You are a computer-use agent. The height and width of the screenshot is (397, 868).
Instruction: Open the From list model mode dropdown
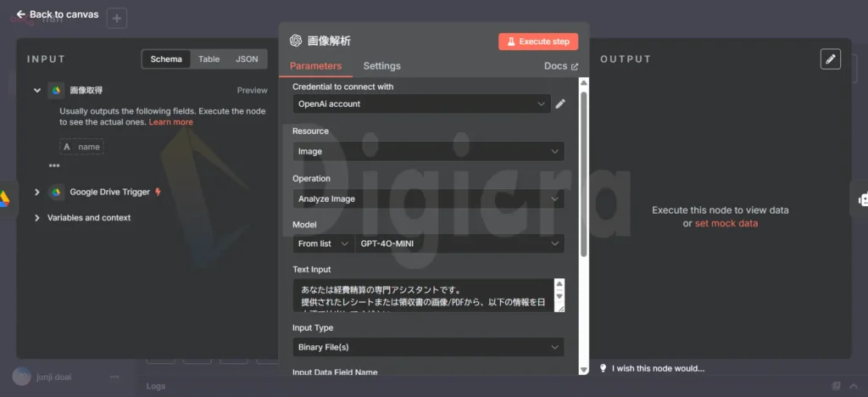(x=323, y=243)
